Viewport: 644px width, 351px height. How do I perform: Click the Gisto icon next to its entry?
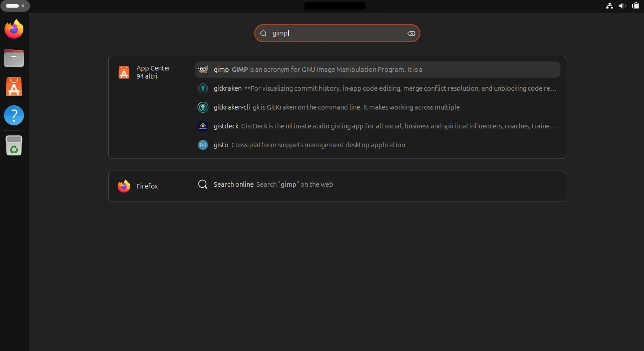pyautogui.click(x=203, y=145)
